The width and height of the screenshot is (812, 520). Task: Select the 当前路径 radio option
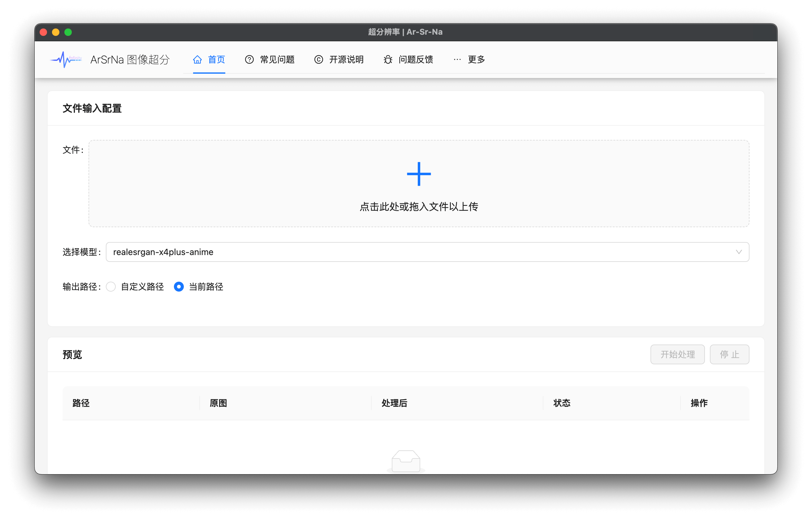coord(179,287)
